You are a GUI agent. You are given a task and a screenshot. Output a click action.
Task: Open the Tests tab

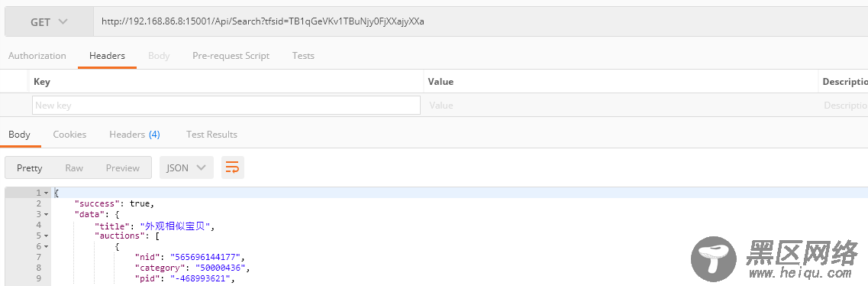pyautogui.click(x=303, y=55)
